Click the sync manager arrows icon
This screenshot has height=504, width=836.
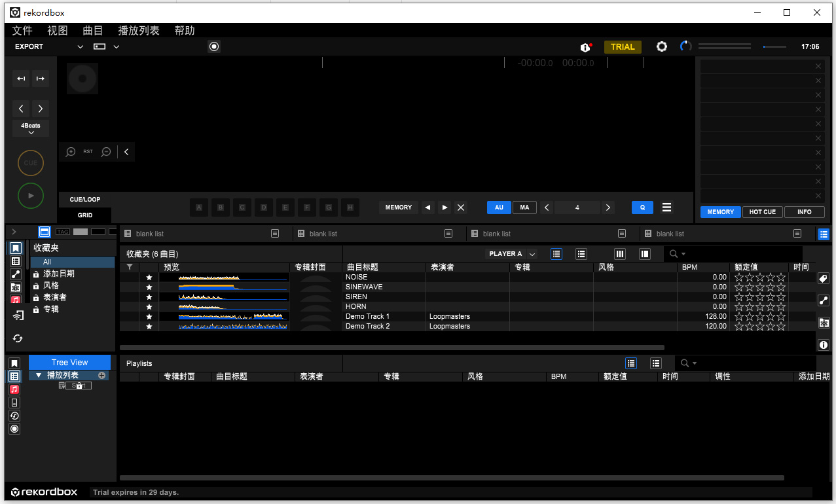click(18, 338)
